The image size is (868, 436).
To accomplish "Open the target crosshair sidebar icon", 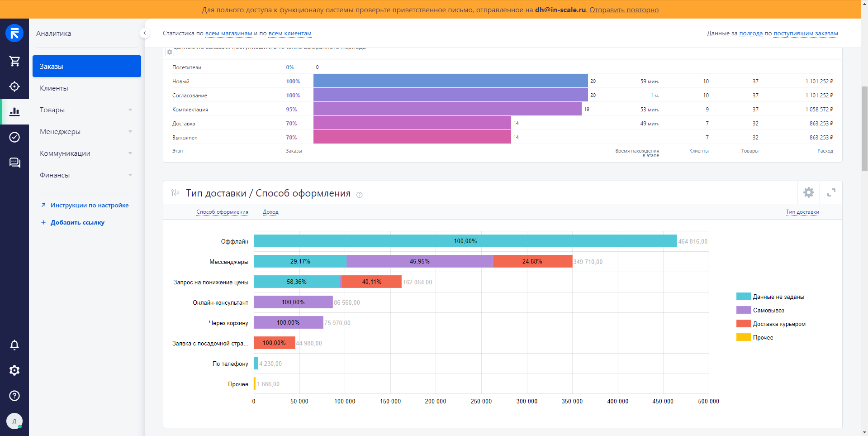I will [14, 86].
